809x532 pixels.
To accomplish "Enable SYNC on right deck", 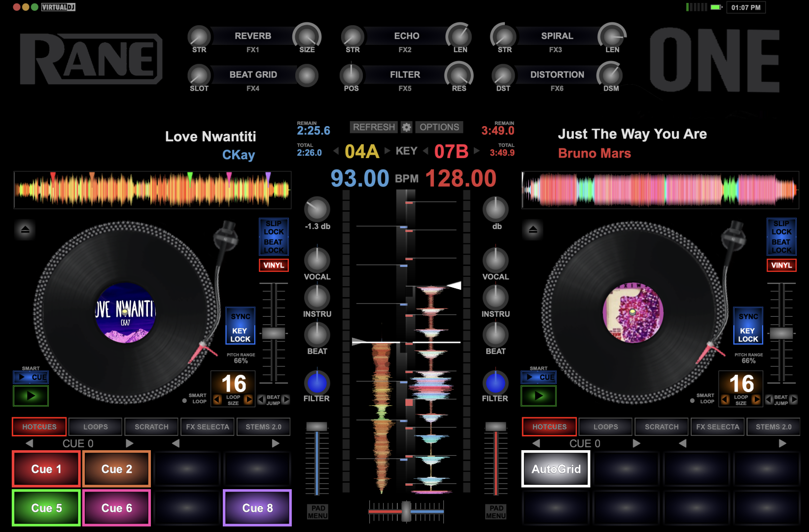I will pyautogui.click(x=748, y=316).
